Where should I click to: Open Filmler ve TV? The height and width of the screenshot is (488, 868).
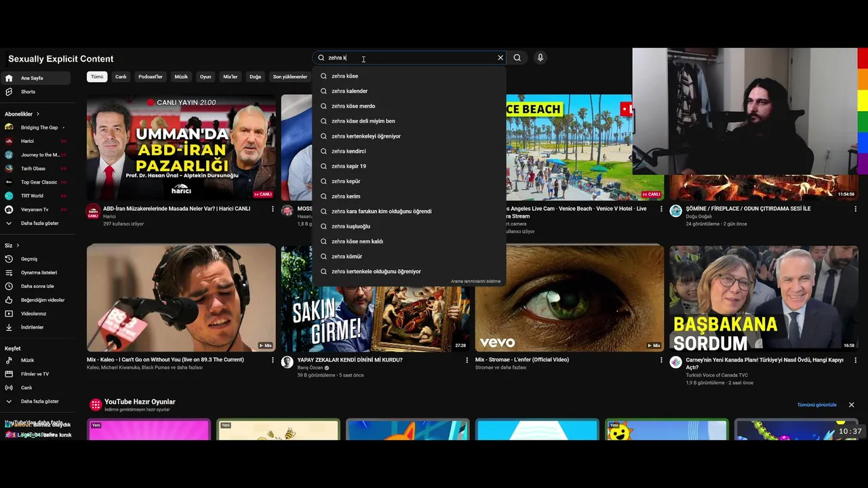[35, 373]
